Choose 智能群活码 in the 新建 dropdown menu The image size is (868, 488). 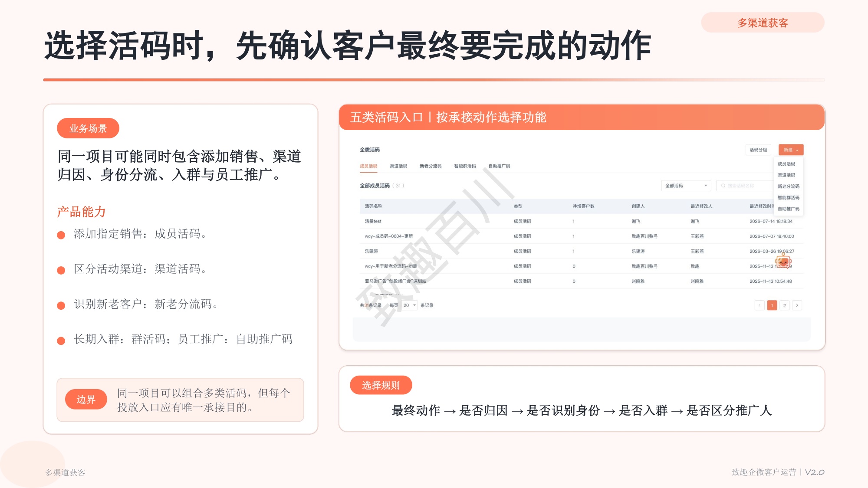tap(788, 198)
